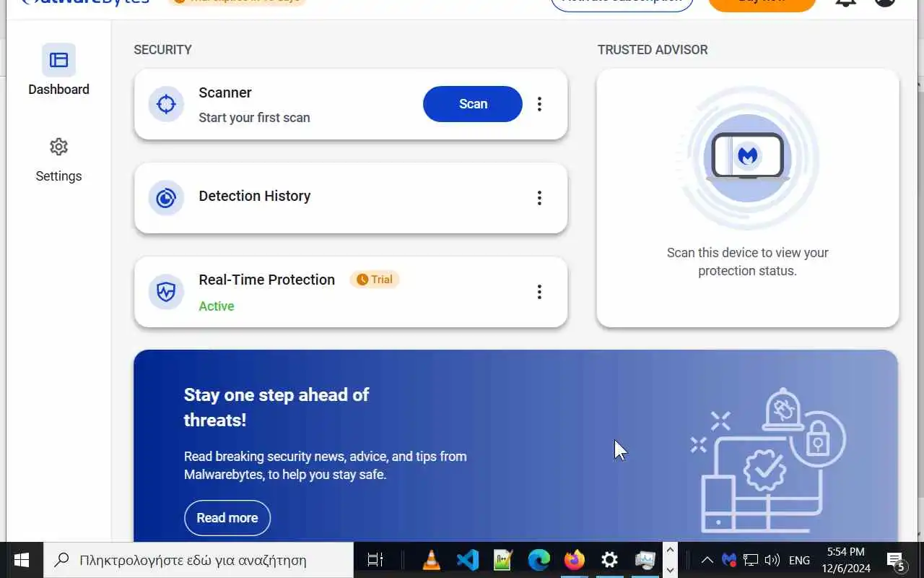Viewport: 924px width, 578px height.
Task: Click the SECURITY section heading
Action: pyautogui.click(x=162, y=50)
